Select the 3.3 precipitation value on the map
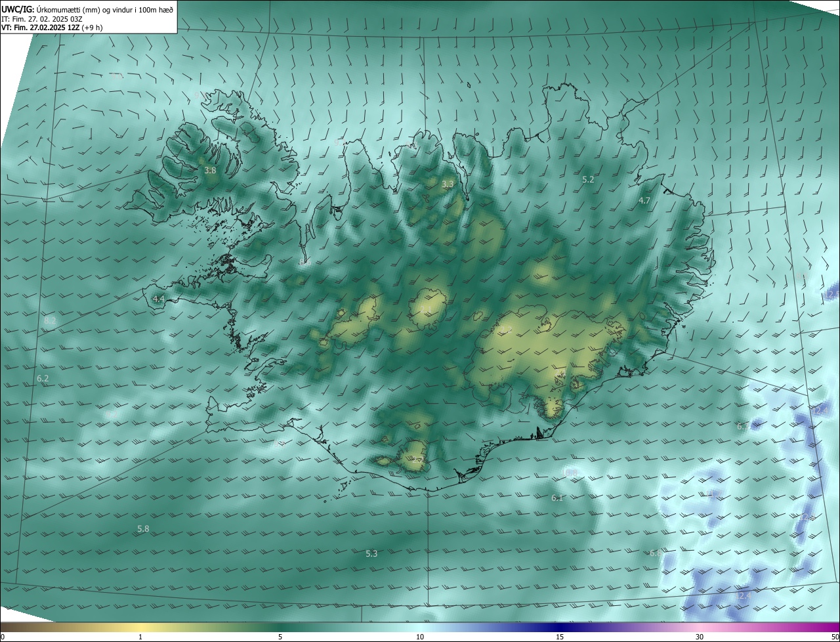The width and height of the screenshot is (840, 642). click(448, 184)
